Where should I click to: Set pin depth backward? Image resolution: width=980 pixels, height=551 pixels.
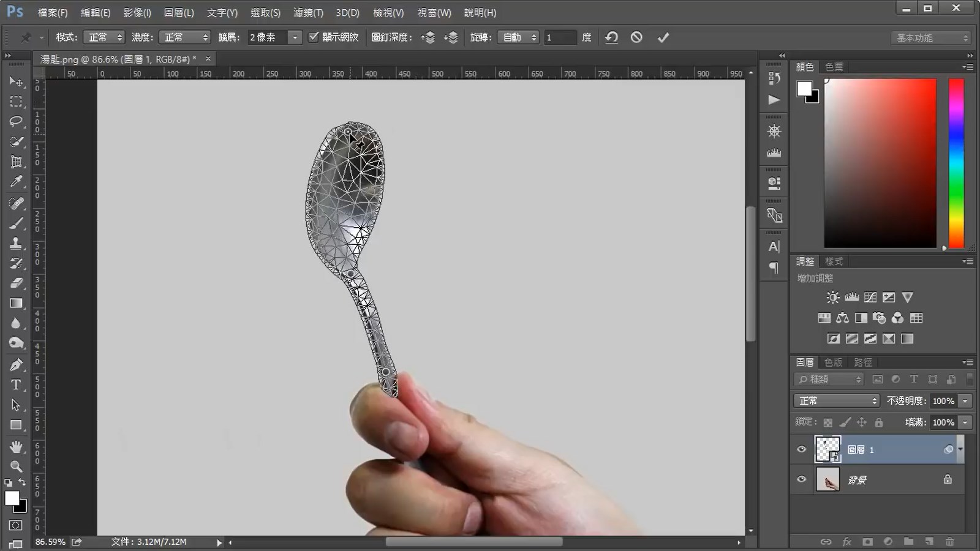[451, 37]
